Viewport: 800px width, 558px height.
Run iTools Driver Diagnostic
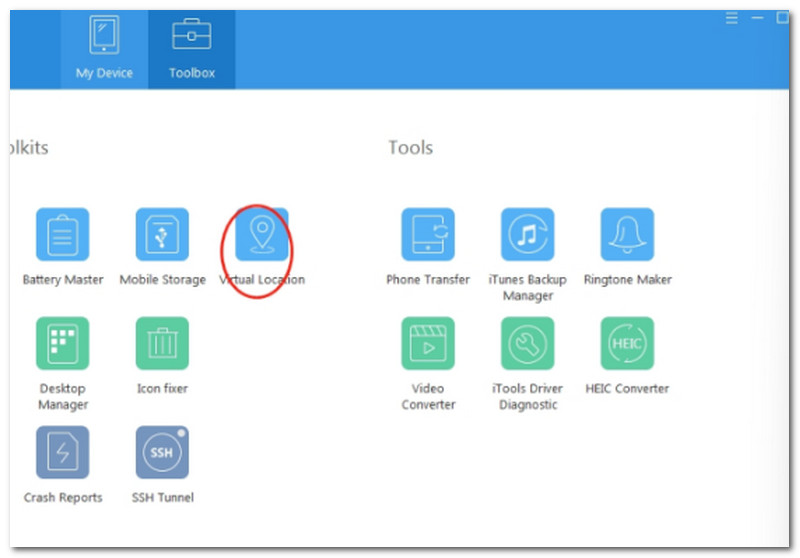pos(528,343)
